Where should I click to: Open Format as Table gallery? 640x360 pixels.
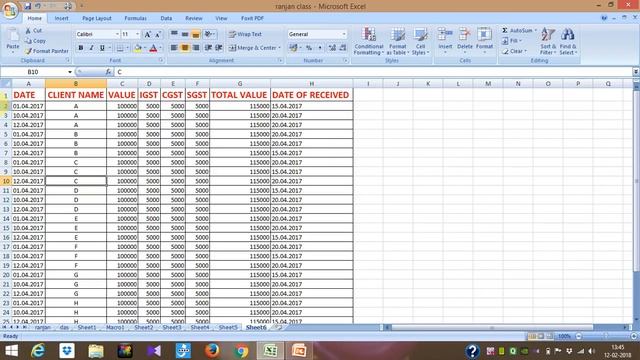(x=398, y=41)
